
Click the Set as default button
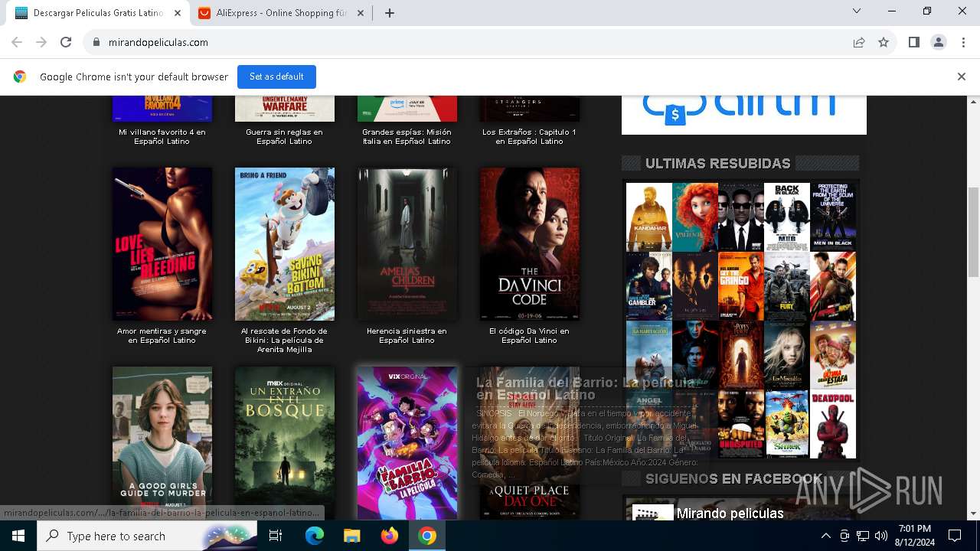276,77
